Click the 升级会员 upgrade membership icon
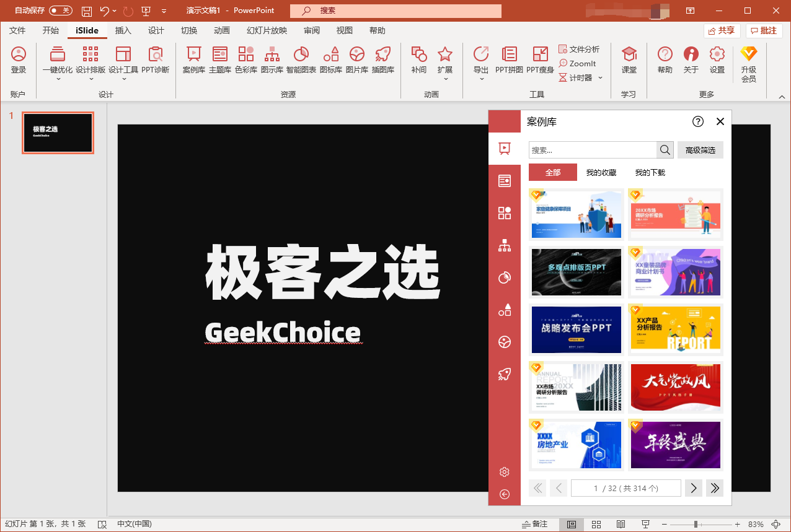This screenshot has height=532, width=791. pos(748,64)
